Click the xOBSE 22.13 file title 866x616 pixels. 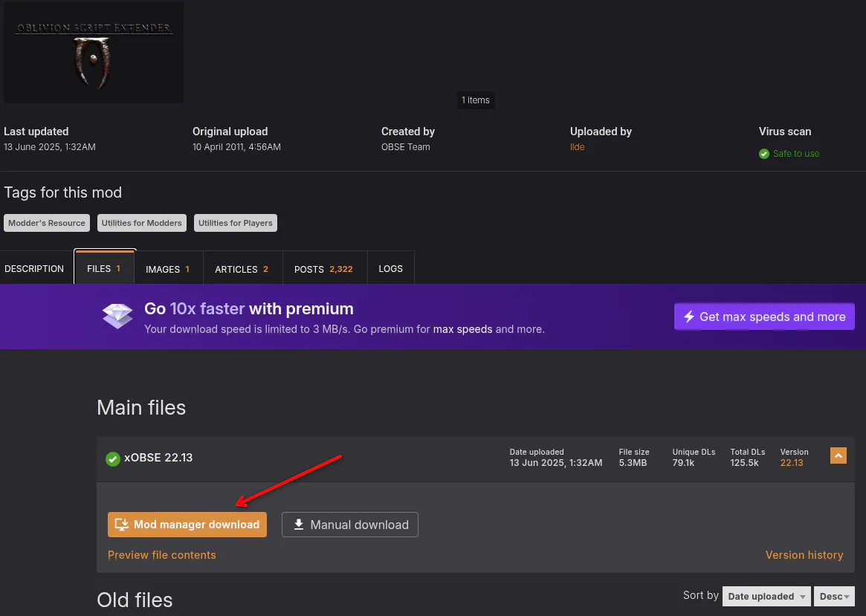click(158, 458)
